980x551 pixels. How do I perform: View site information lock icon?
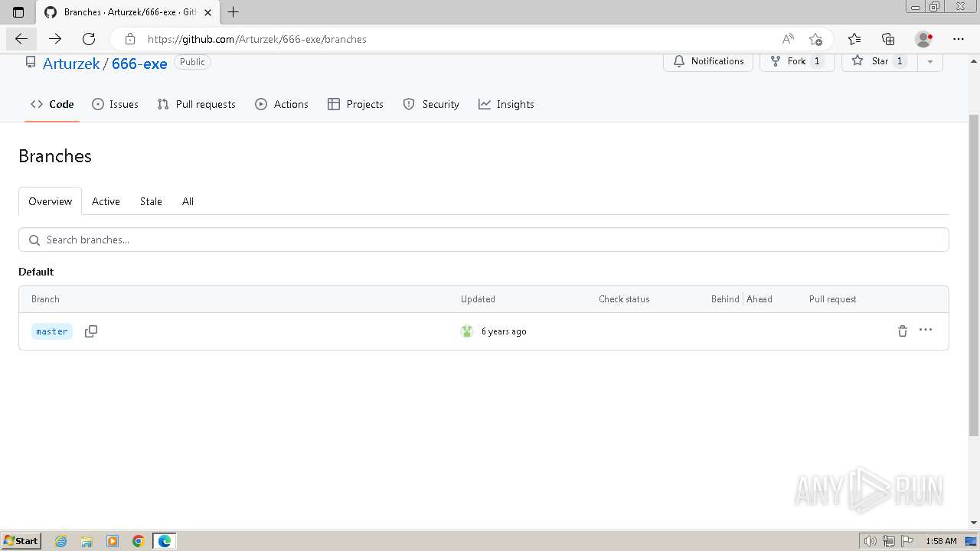[130, 39]
